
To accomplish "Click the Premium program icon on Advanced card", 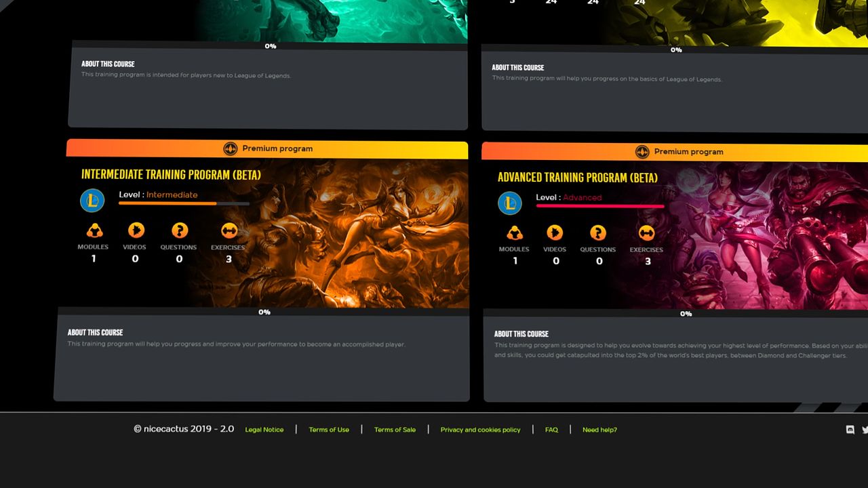I will coord(642,152).
